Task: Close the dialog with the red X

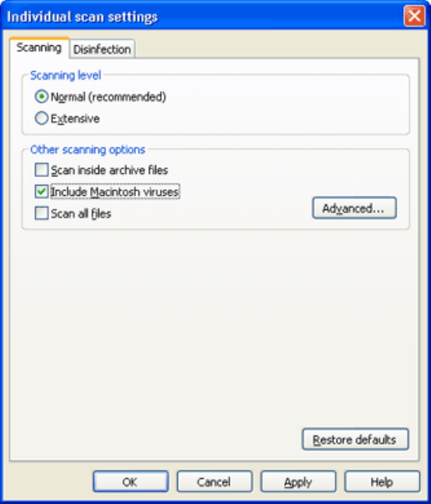Action: (415, 16)
